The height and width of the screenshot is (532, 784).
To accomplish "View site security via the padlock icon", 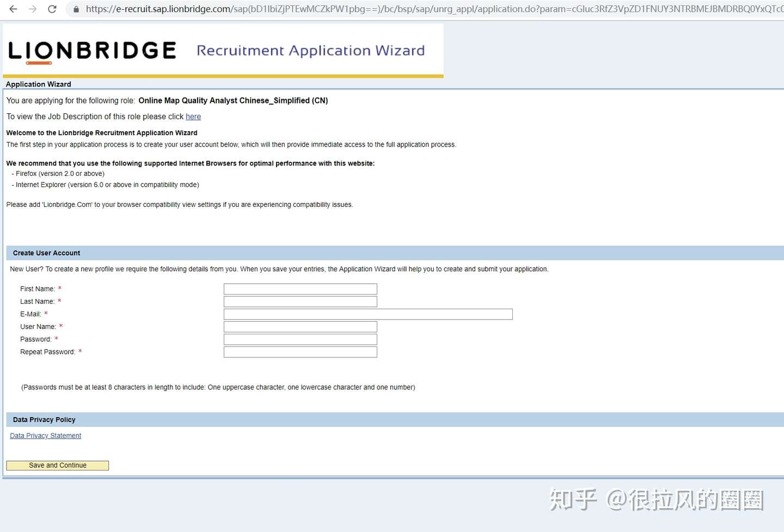I will [x=76, y=9].
